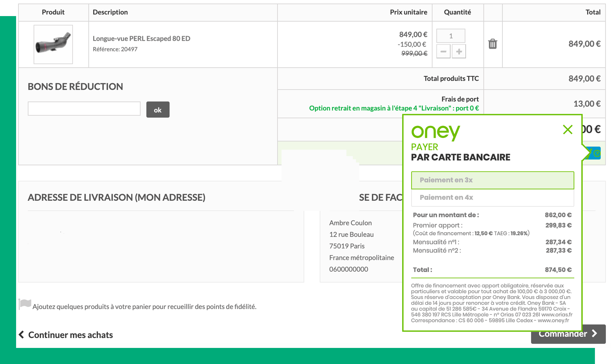
Task: Open the Oney payment help question mark
Action: click(597, 153)
